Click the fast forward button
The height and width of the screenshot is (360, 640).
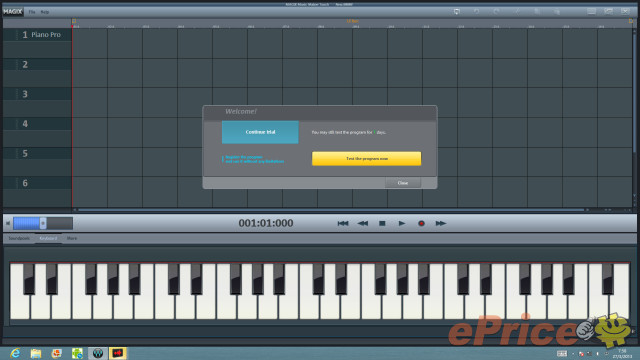(440, 223)
